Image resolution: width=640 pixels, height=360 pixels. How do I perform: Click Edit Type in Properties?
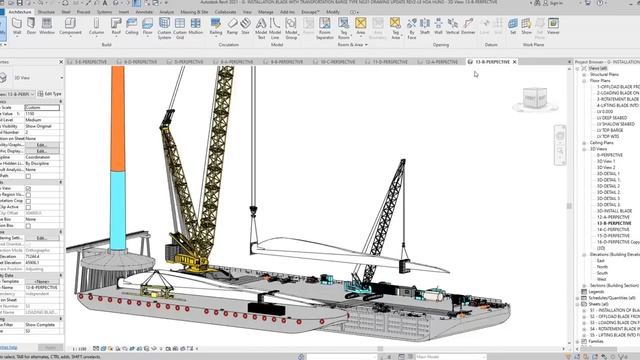[49, 94]
